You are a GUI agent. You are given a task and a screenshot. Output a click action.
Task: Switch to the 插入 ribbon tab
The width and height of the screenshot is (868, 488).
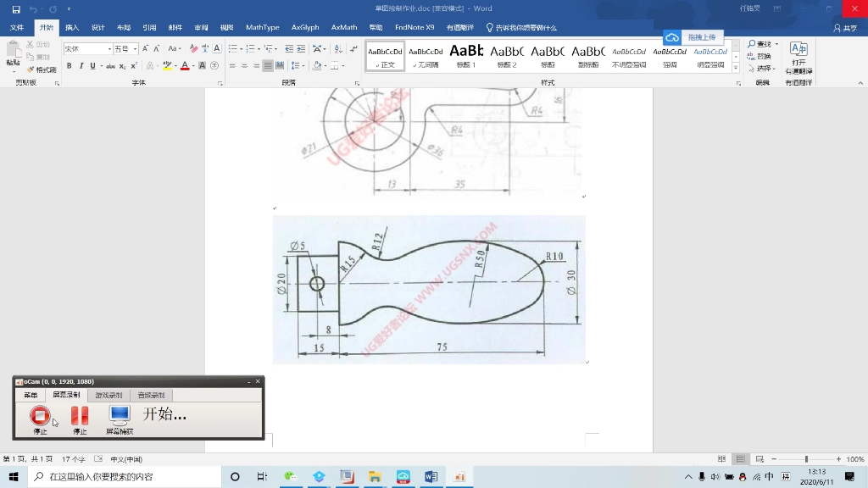72,27
